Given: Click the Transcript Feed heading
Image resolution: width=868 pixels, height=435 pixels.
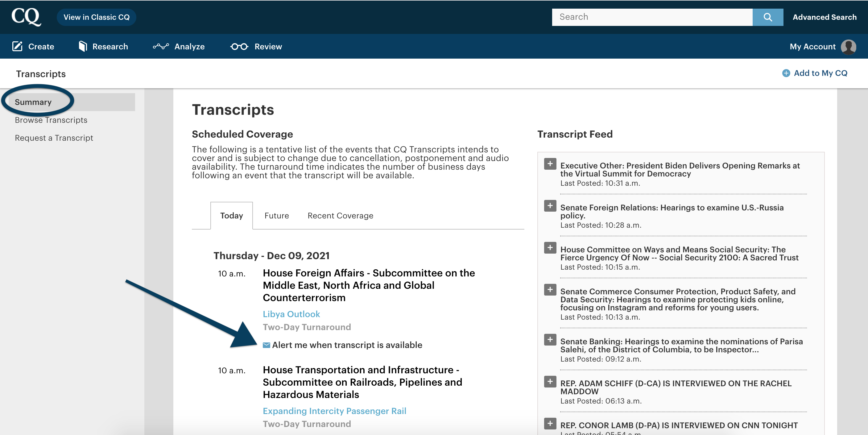Looking at the screenshot, I should 575,134.
